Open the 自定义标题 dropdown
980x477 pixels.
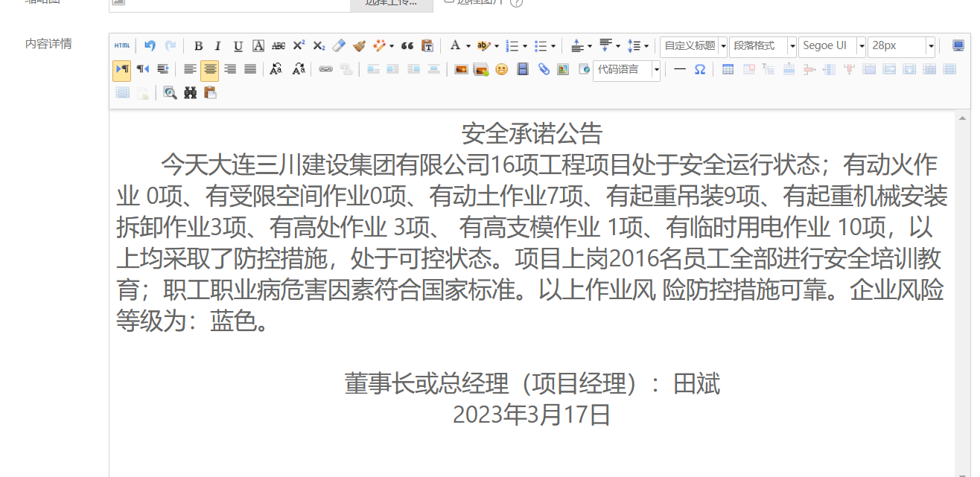(x=693, y=45)
